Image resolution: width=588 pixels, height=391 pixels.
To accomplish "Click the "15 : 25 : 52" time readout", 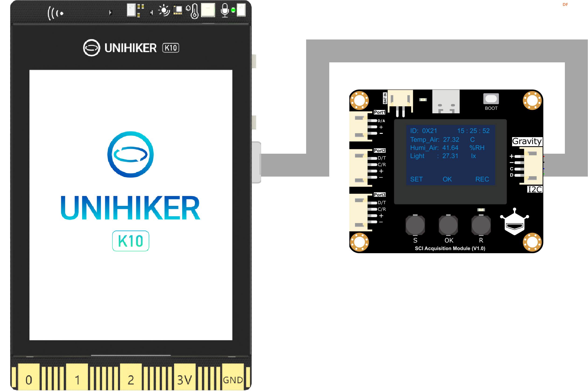I will coord(473,131).
